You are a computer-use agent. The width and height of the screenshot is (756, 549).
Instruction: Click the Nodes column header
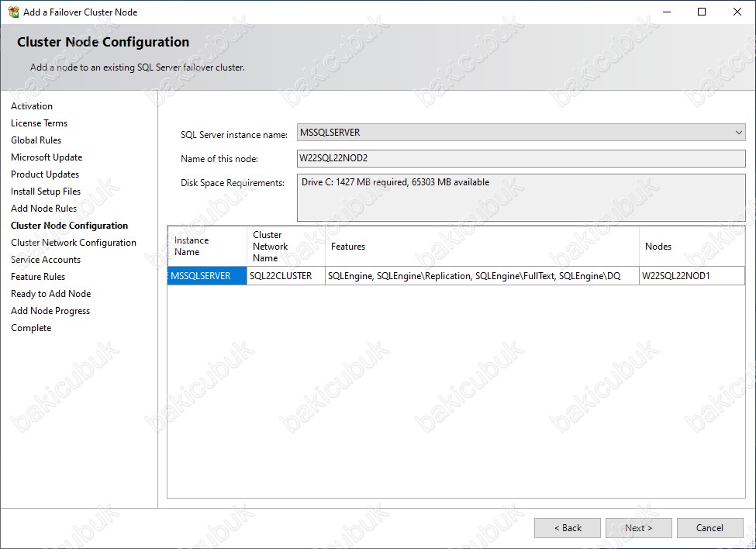692,247
